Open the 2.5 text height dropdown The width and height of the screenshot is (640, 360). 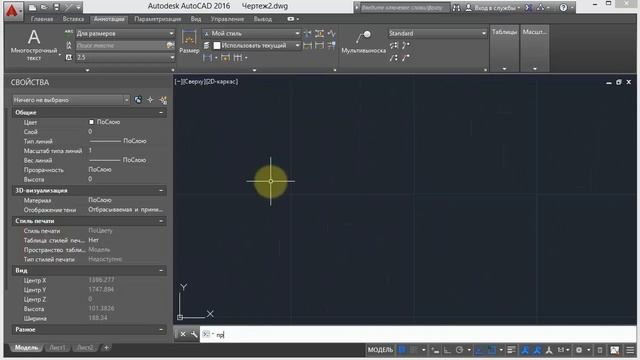[x=125, y=58]
